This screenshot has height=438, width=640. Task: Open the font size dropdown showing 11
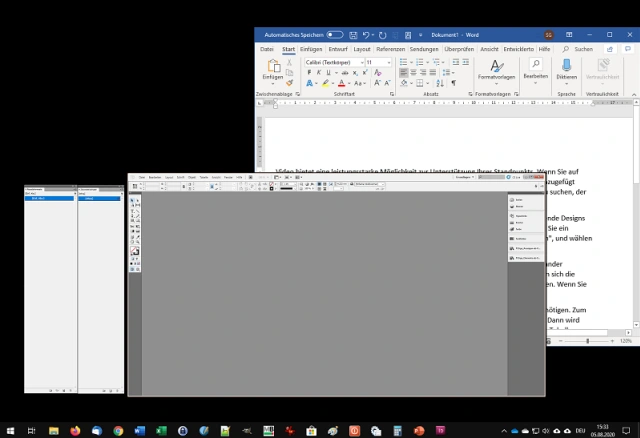pyautogui.click(x=378, y=62)
